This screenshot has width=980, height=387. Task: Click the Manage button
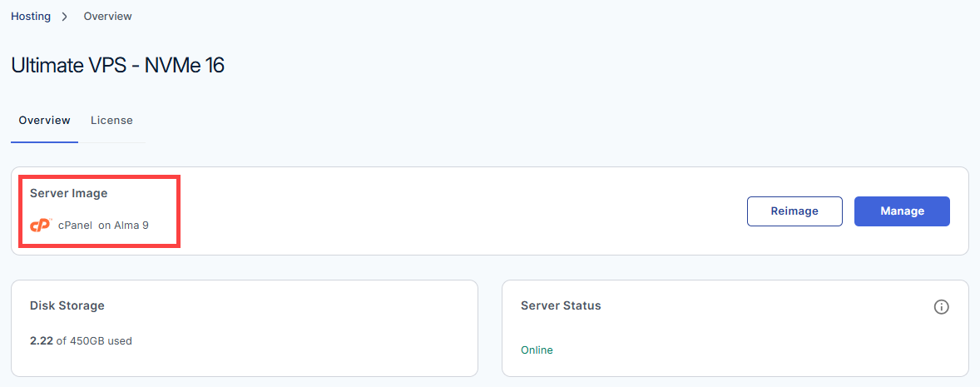click(902, 211)
